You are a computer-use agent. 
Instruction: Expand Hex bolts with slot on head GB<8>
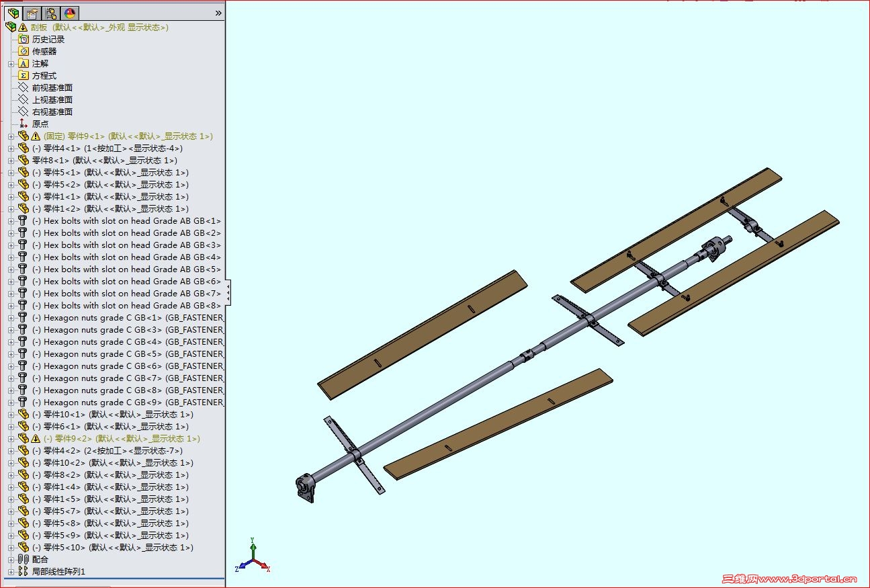coord(11,306)
